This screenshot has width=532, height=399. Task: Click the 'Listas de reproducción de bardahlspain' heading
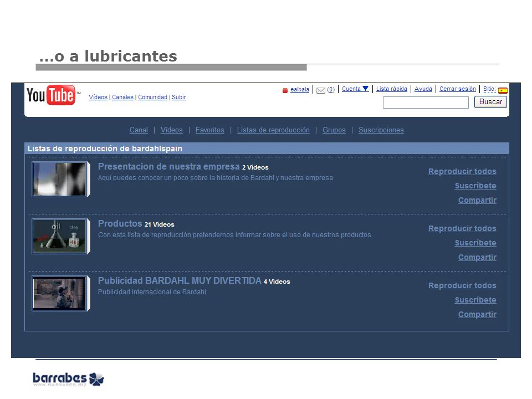[x=105, y=149]
